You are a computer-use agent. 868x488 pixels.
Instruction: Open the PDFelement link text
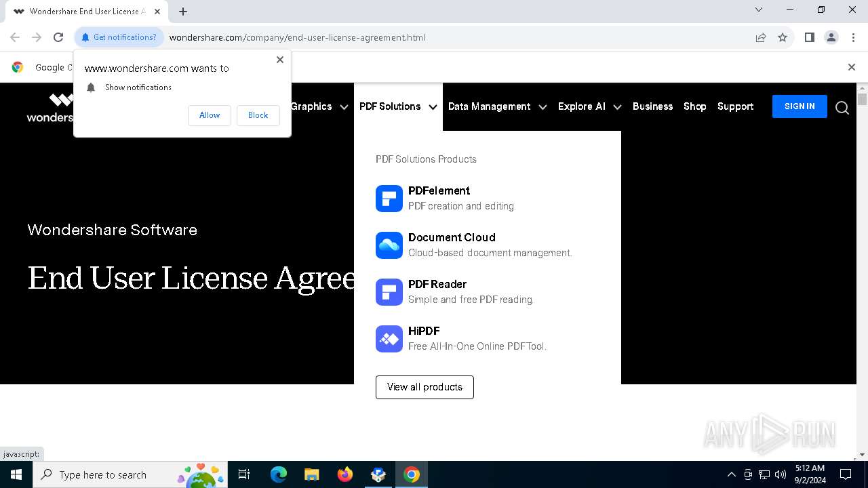(439, 191)
